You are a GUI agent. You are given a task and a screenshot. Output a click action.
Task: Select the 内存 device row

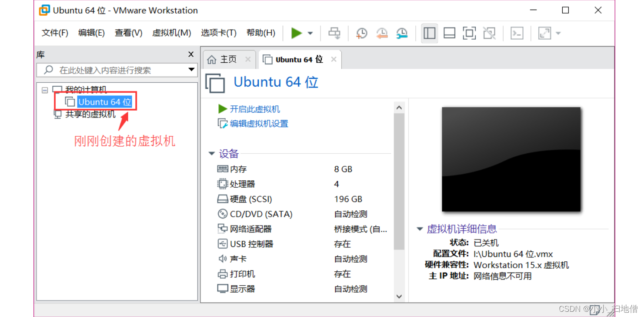coord(303,169)
